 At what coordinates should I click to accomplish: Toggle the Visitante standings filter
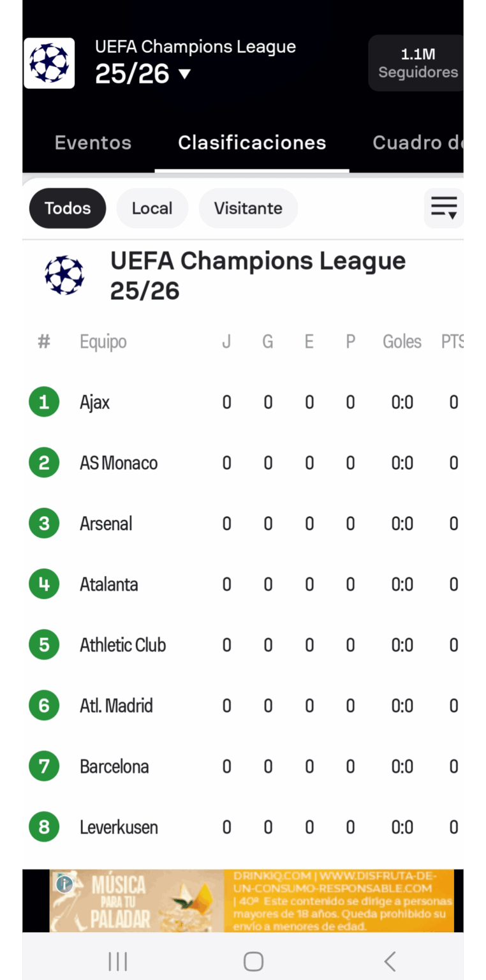248,208
